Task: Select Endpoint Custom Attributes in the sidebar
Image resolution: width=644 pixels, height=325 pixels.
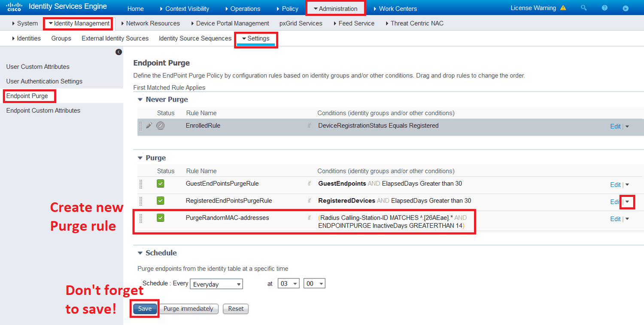Action: pos(43,110)
